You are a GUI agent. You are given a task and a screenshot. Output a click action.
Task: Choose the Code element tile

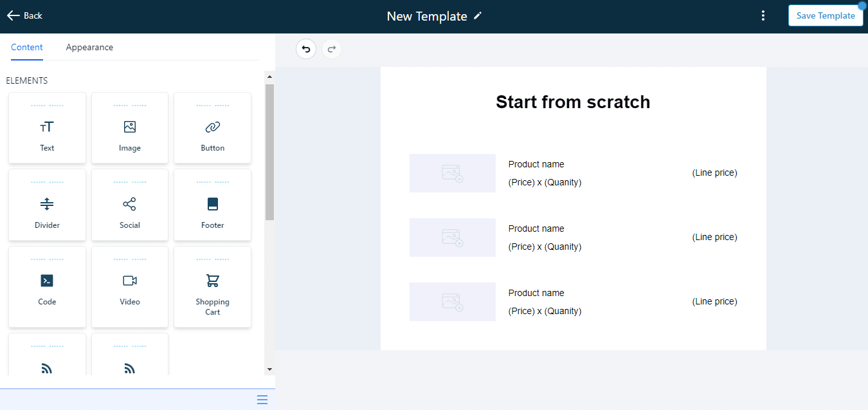tap(47, 286)
